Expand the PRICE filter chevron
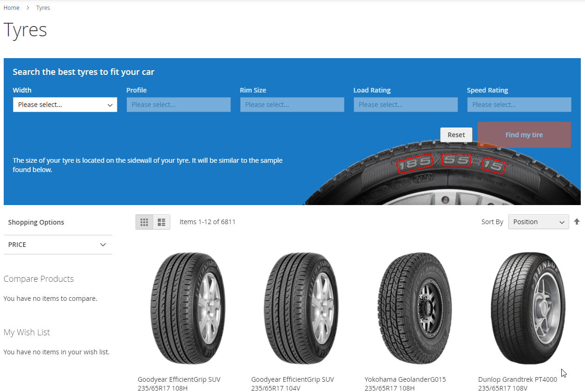Viewport: 585px width, 392px height. pos(103,245)
